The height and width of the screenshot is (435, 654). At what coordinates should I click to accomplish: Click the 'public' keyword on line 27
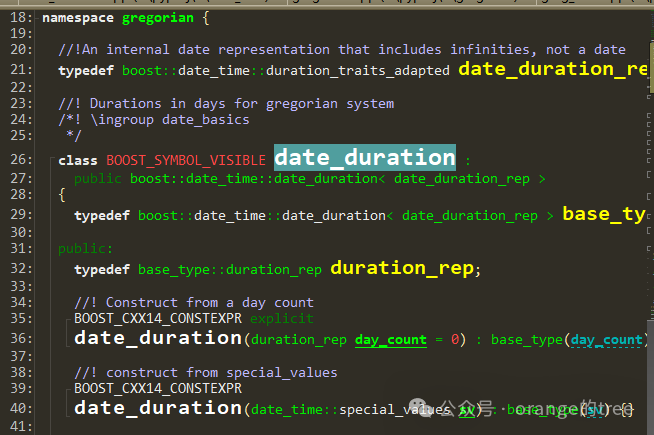(x=98, y=179)
